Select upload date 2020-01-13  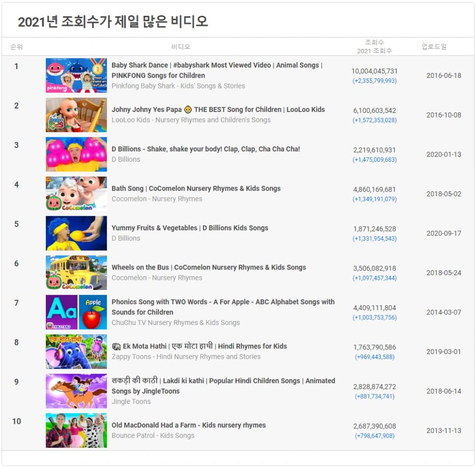[x=443, y=154]
